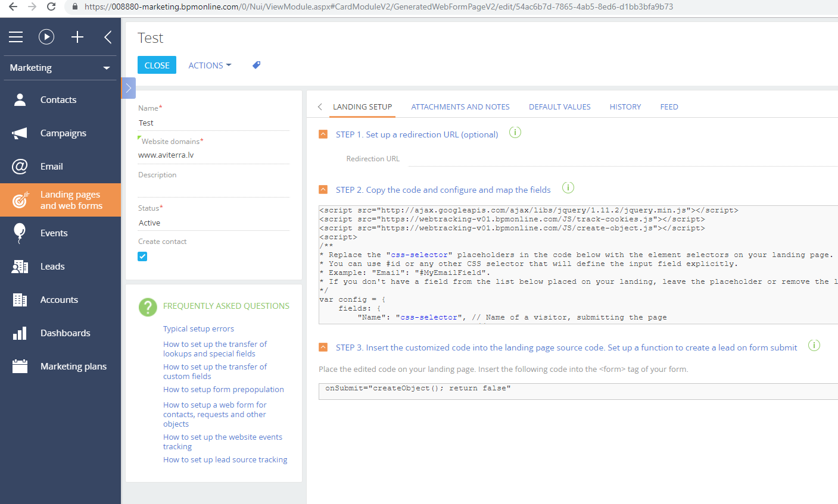This screenshot has height=504, width=838.
Task: Click the Website domains field
Action: pos(214,155)
